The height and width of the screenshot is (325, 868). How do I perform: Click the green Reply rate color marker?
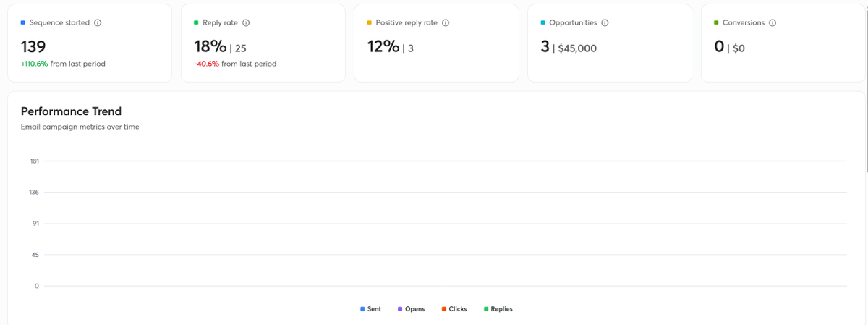(197, 22)
